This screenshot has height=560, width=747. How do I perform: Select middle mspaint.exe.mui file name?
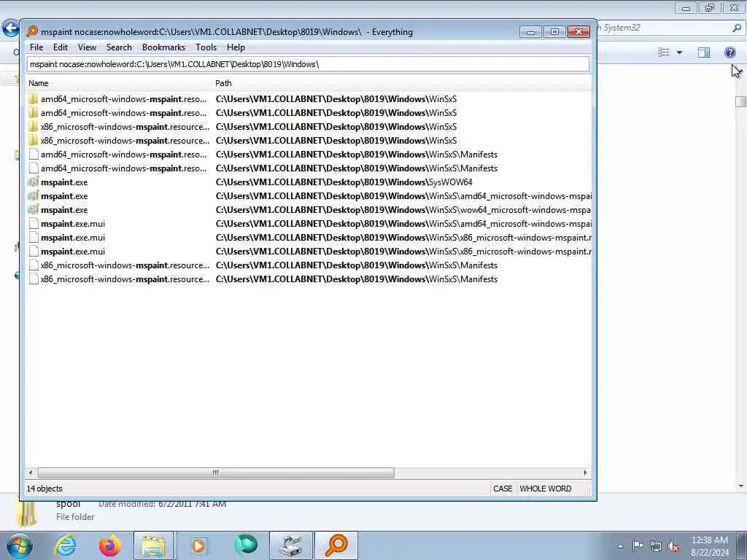(x=73, y=238)
